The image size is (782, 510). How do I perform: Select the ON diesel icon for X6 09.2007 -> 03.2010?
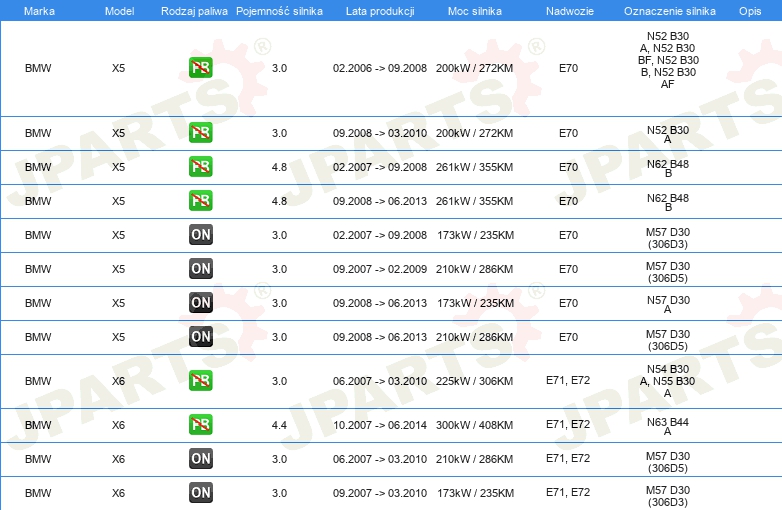pyautogui.click(x=200, y=493)
